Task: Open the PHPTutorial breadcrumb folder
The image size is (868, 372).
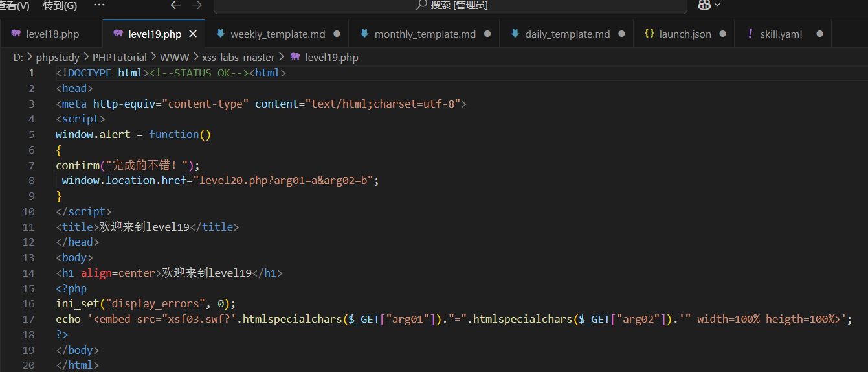Action: 120,57
